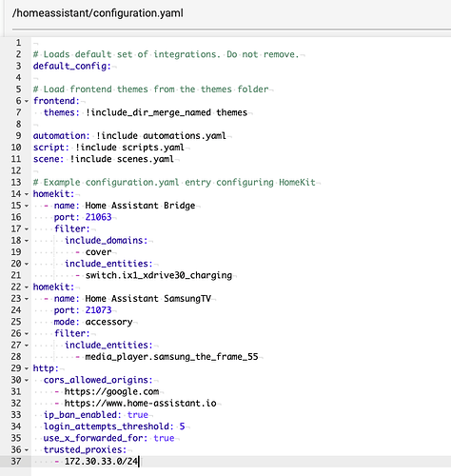
Task: Click 'Home Assistant SamsungTV' name value
Action: [148, 299]
